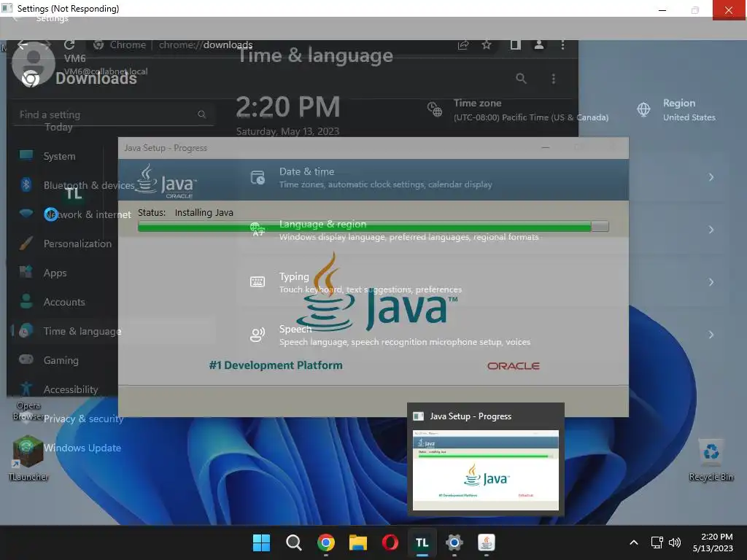Open Speech settings row

tap(484, 335)
